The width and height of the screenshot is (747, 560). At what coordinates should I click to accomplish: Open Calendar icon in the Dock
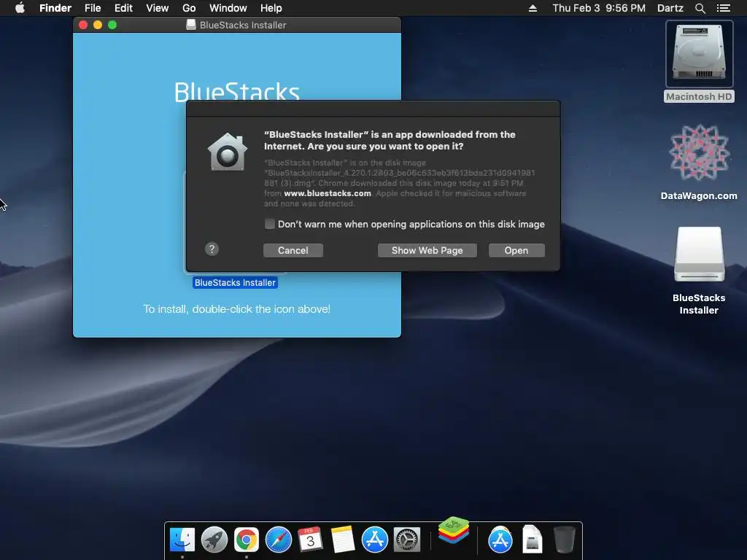tap(310, 540)
